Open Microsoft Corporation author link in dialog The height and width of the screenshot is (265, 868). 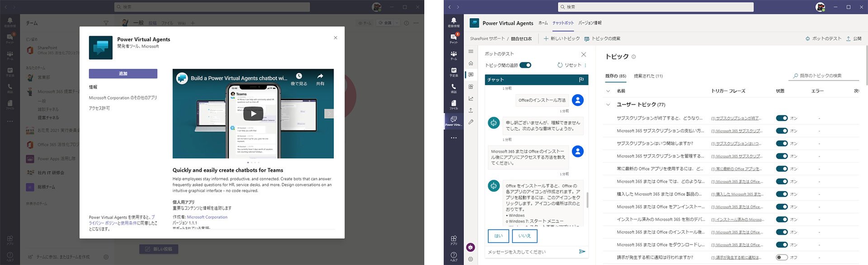click(207, 217)
